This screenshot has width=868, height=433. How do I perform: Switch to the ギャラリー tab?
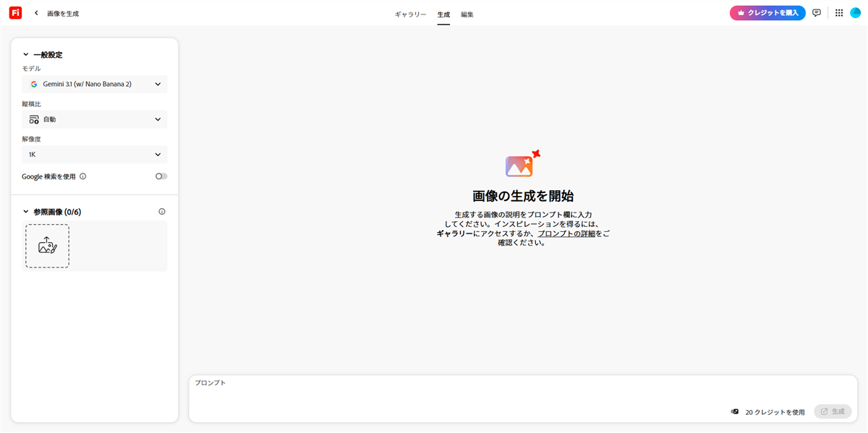410,14
